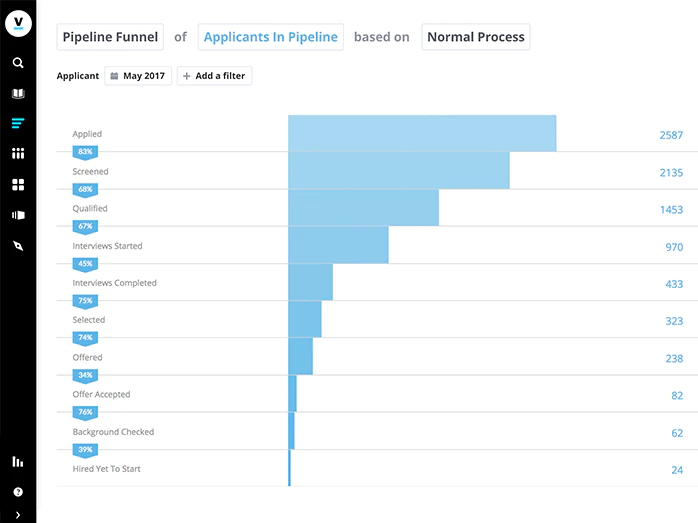The image size is (698, 523).
Task: Click the Interviews Started stage label
Action: pyautogui.click(x=107, y=246)
